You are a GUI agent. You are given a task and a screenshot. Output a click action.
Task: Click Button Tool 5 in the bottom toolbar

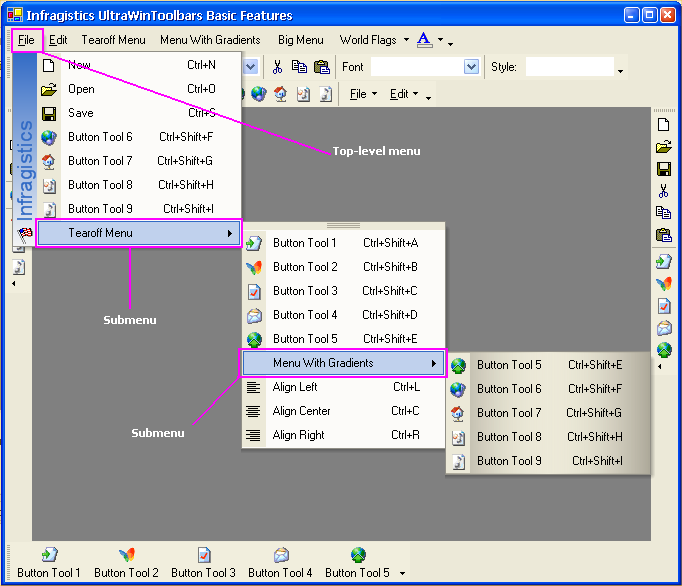pyautogui.click(x=357, y=563)
